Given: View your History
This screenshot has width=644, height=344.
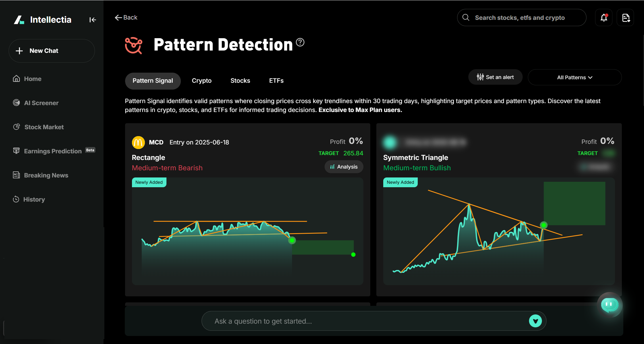Looking at the screenshot, I should (x=34, y=199).
